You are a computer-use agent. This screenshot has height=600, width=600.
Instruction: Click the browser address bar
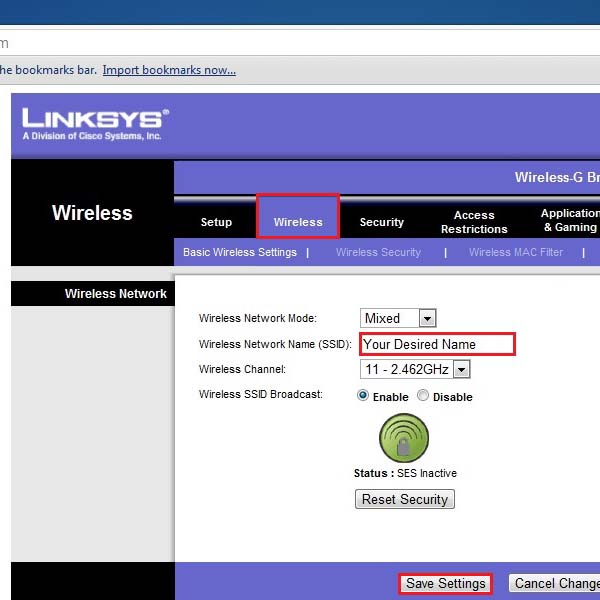(x=300, y=43)
